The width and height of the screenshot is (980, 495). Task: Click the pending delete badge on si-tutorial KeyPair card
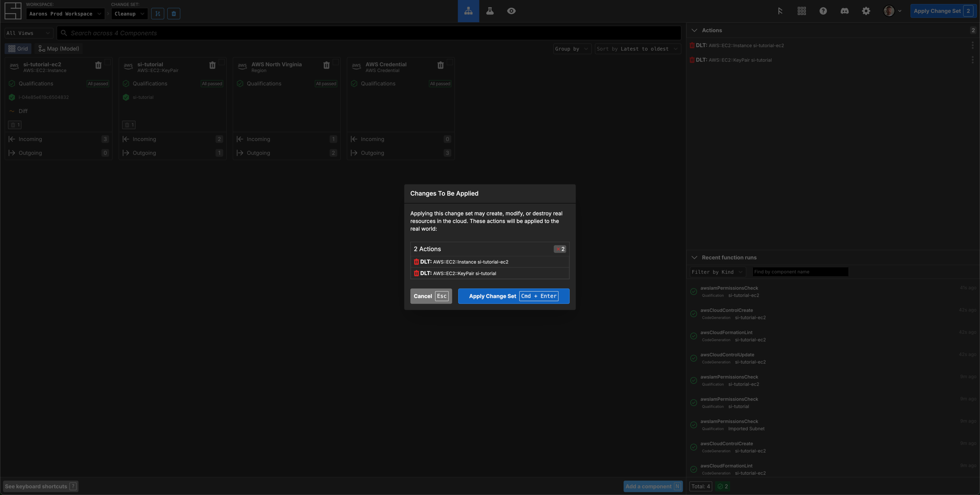tap(129, 125)
